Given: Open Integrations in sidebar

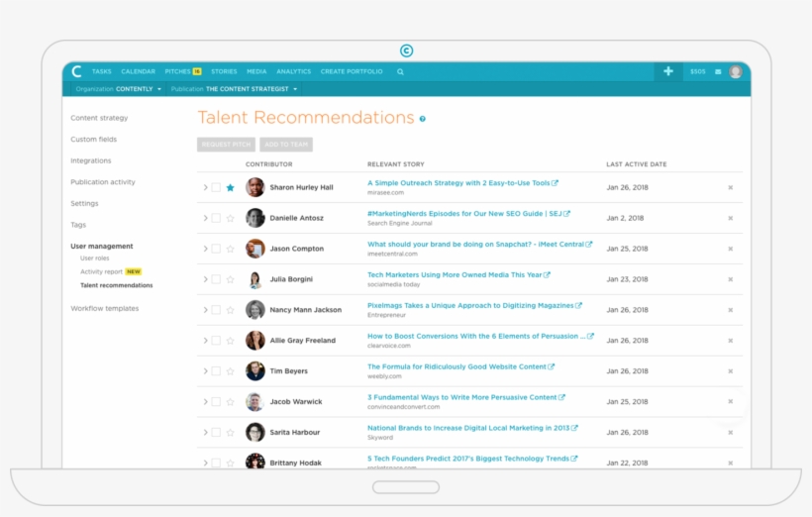Looking at the screenshot, I should click(91, 160).
